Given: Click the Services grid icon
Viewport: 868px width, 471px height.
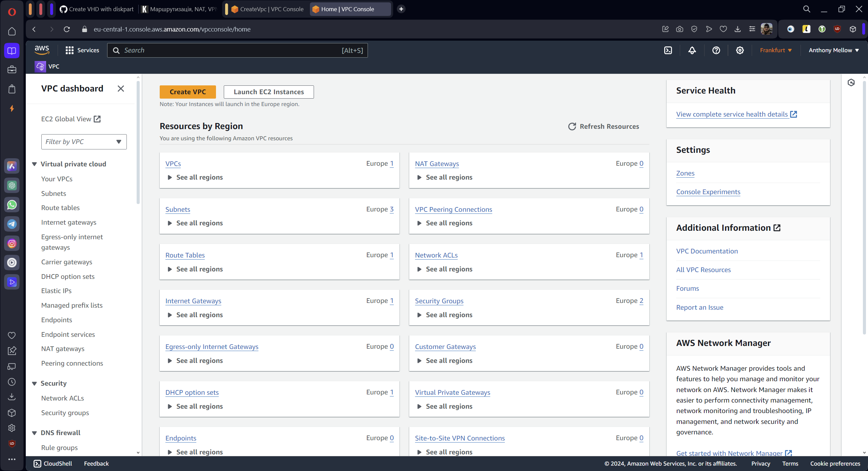Looking at the screenshot, I should coord(70,50).
